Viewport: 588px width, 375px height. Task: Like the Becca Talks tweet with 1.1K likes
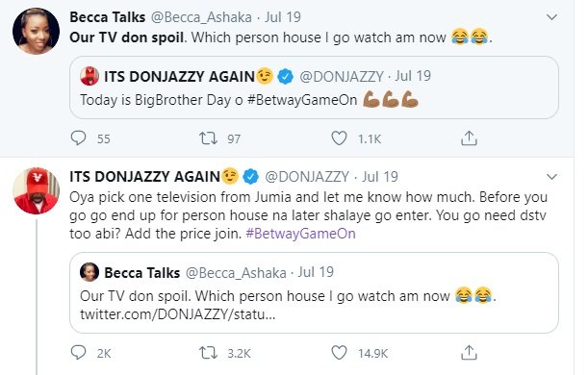point(339,138)
